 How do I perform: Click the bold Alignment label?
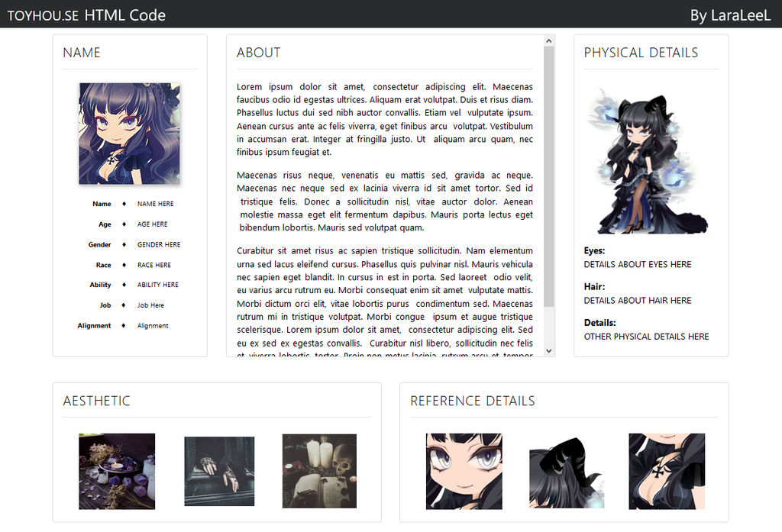[94, 326]
